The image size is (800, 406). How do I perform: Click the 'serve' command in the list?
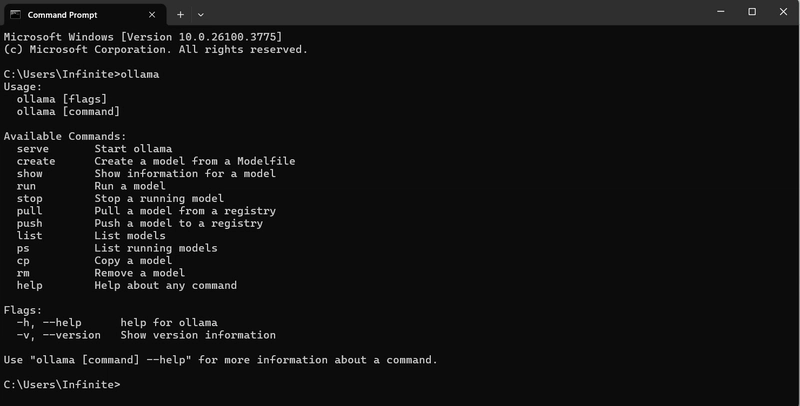tap(33, 149)
